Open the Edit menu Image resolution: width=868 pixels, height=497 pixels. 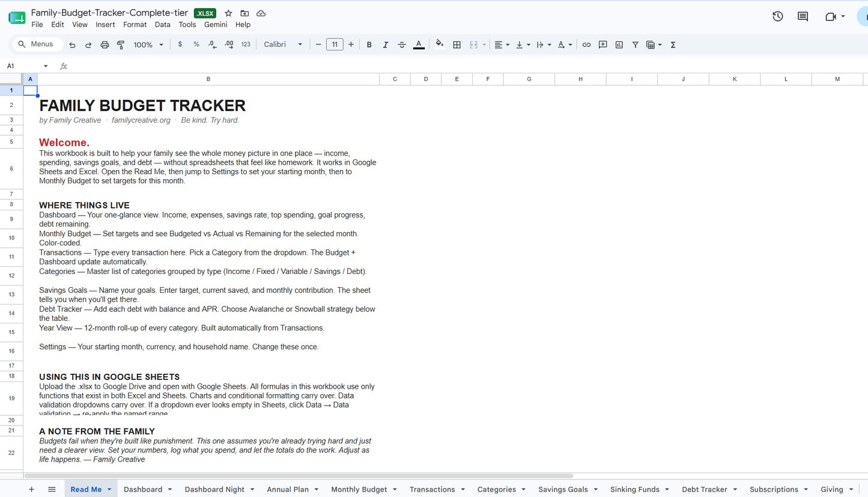(x=58, y=25)
